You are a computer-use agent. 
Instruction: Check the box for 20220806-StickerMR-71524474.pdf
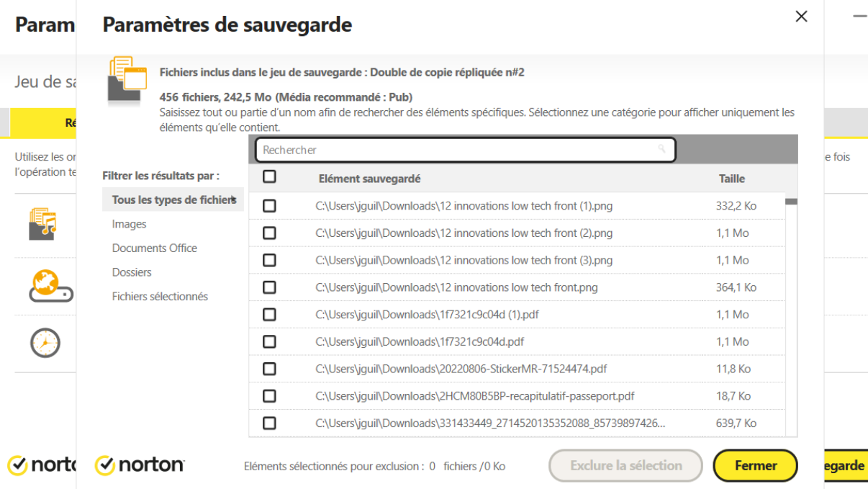coord(269,368)
